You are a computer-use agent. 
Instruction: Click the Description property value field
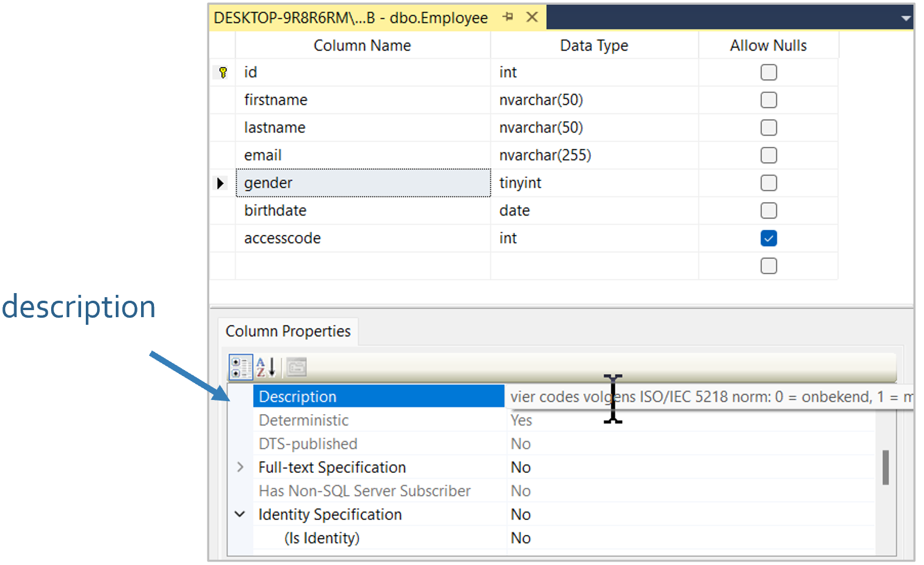point(705,397)
